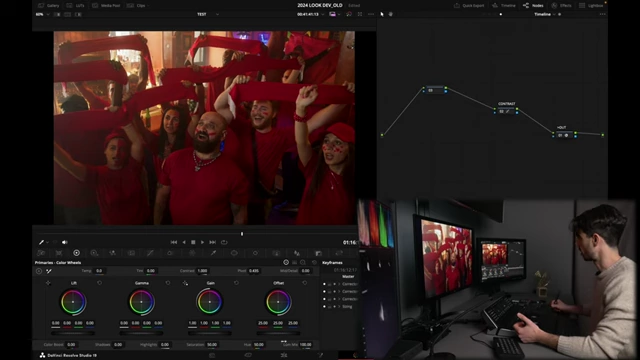Switch Primaries to Log Wheels mode
The height and width of the screenshot is (360, 640).
303,262
